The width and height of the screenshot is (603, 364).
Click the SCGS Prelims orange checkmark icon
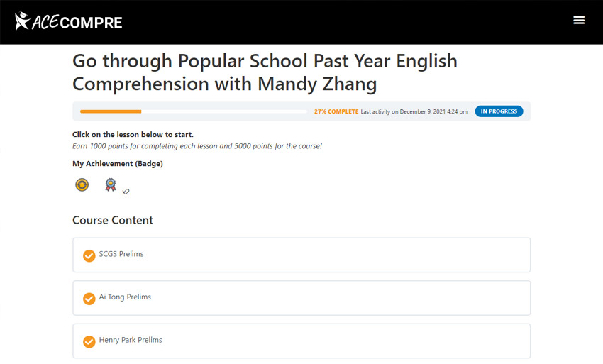point(89,255)
